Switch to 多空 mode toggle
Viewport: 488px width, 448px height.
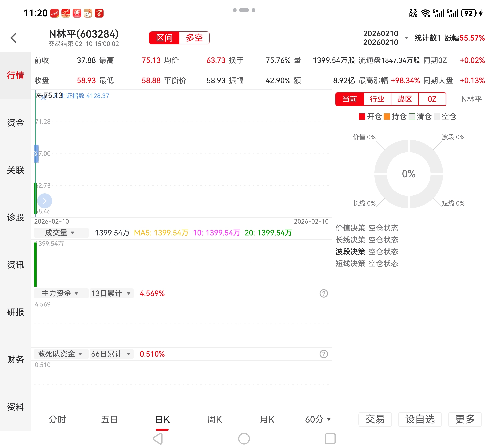coord(194,38)
